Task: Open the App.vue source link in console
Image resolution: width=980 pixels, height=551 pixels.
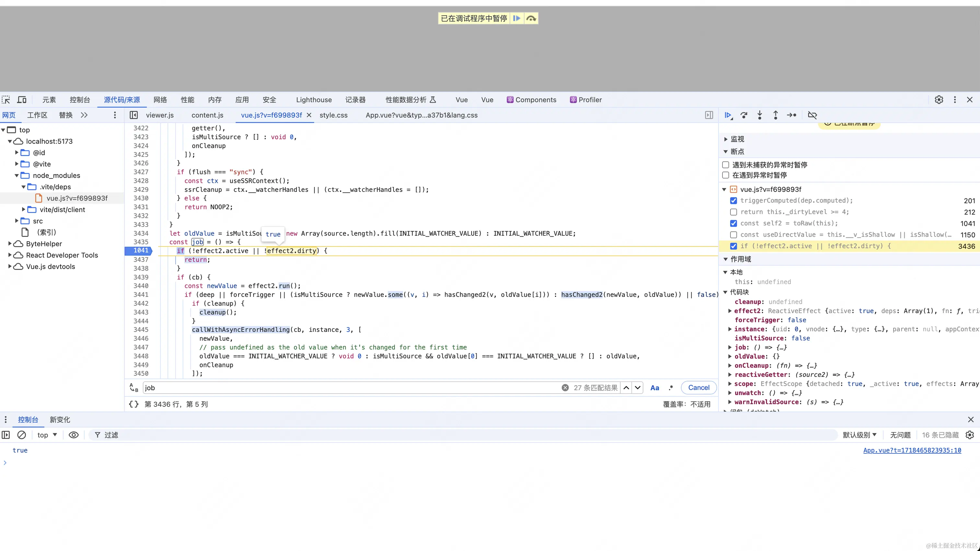Action: (912, 451)
